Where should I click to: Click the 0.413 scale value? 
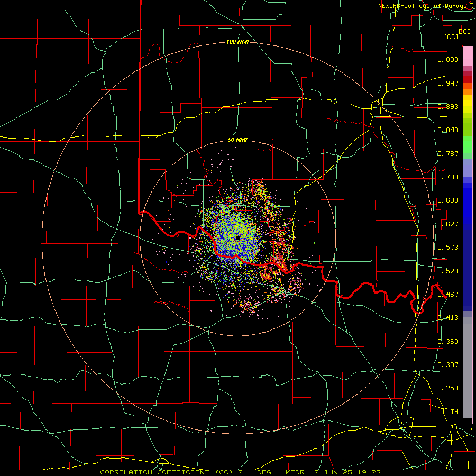click(x=448, y=318)
